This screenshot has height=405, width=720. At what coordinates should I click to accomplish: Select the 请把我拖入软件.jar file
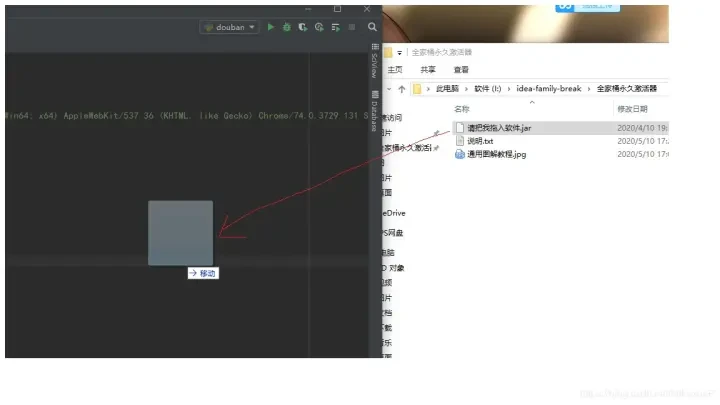point(498,127)
